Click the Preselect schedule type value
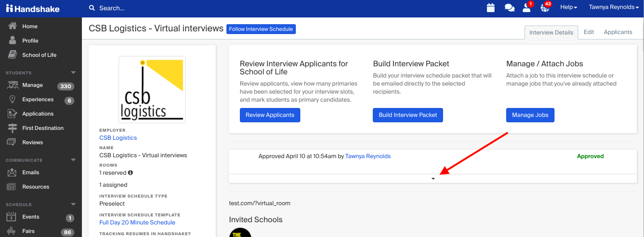This screenshot has width=644, height=237. coord(112,204)
